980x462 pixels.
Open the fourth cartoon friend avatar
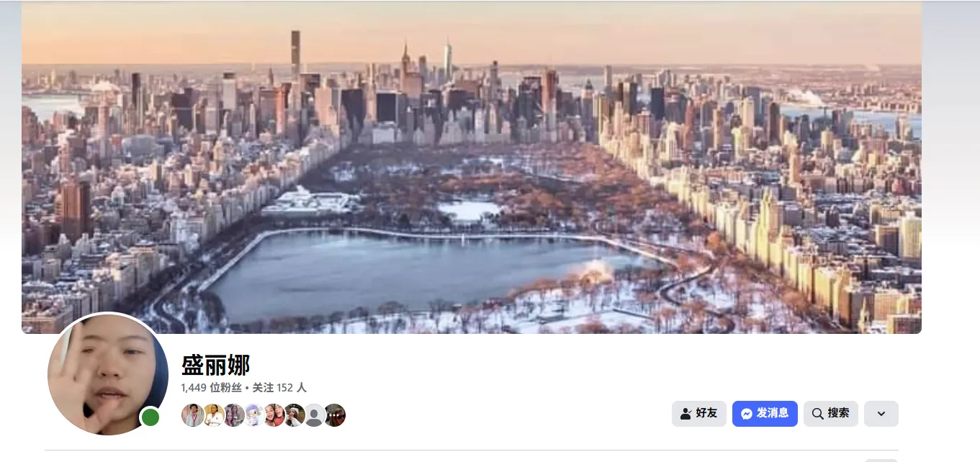tap(253, 415)
